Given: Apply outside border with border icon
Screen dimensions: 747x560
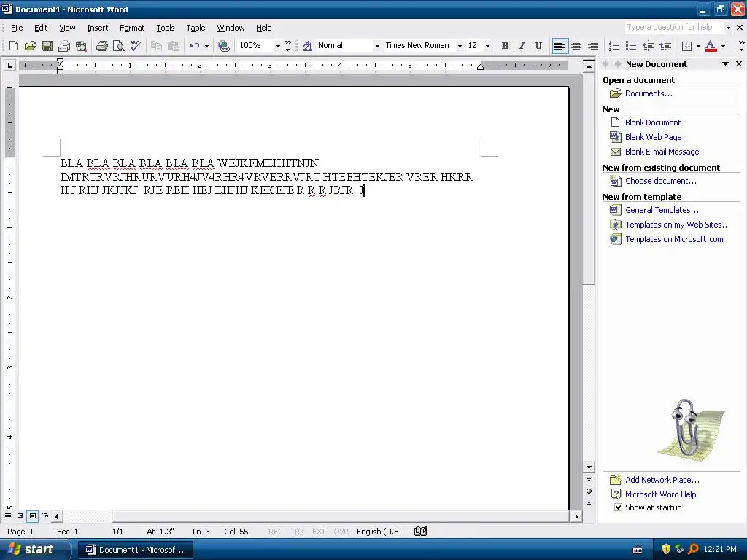Looking at the screenshot, I should click(x=686, y=46).
